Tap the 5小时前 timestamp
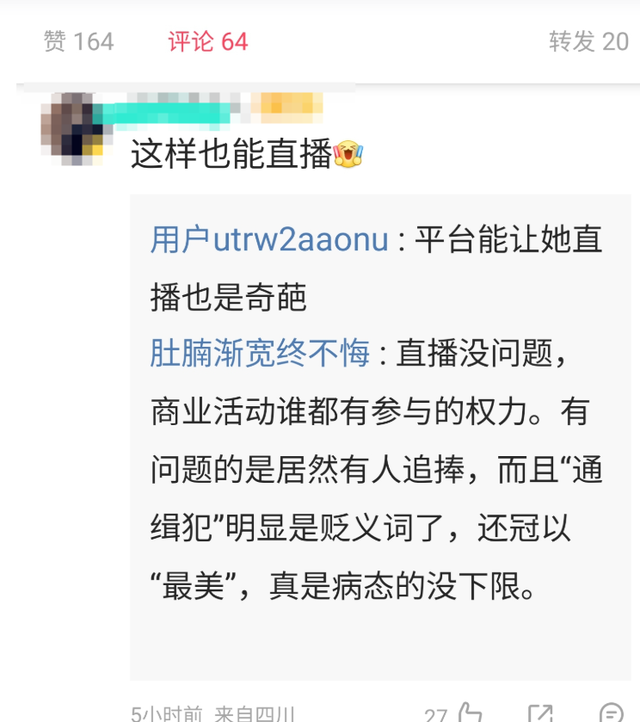 (x=167, y=714)
